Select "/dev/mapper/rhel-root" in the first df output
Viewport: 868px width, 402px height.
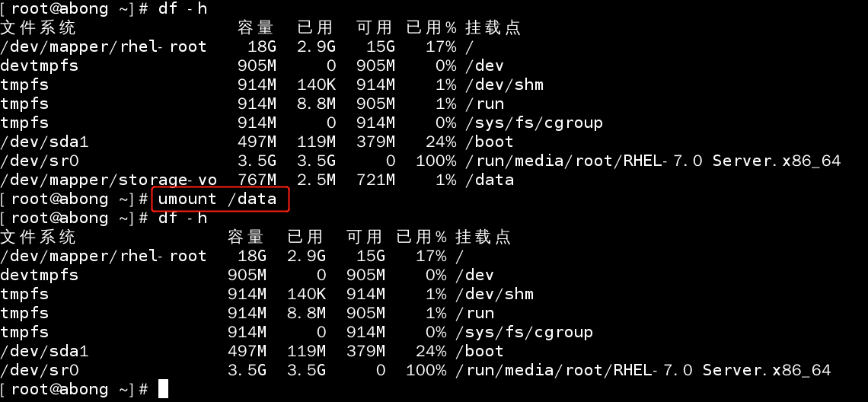click(104, 46)
